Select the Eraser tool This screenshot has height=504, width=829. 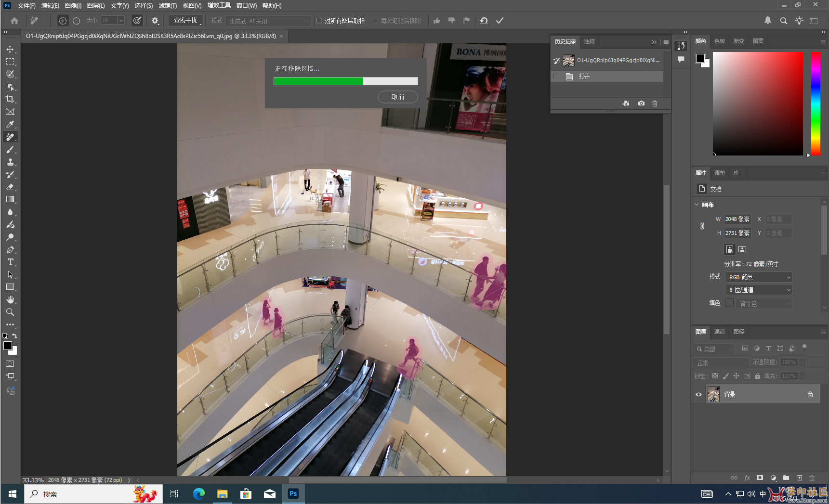[10, 187]
